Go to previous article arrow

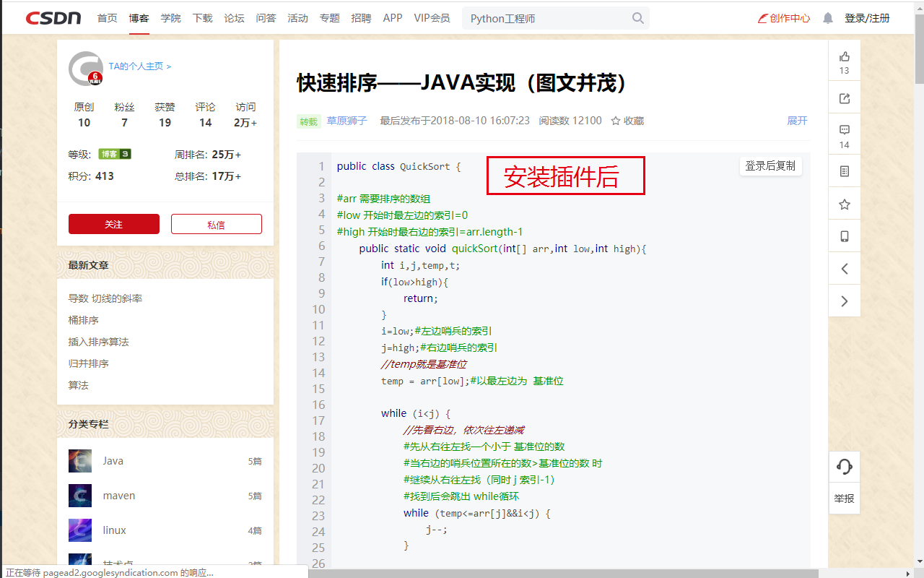845,269
